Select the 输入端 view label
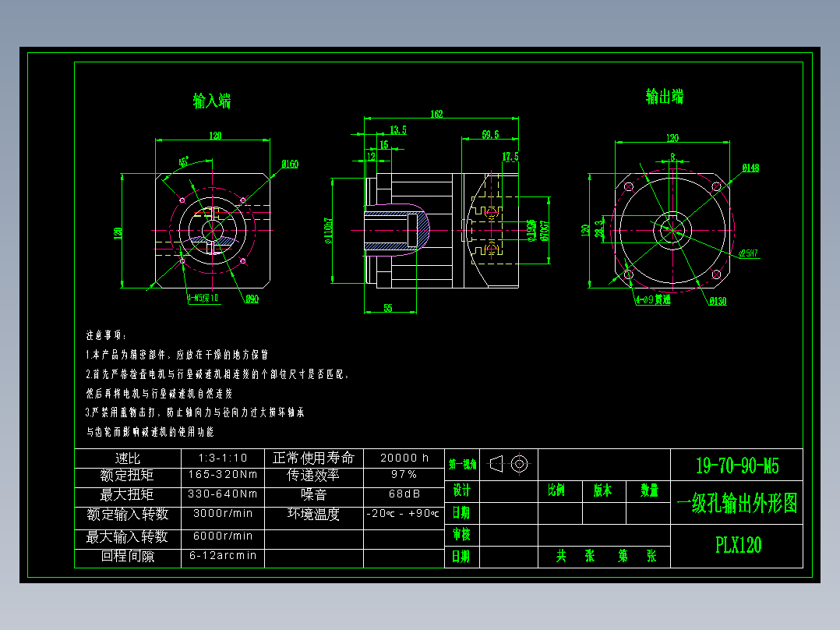 [x=210, y=101]
